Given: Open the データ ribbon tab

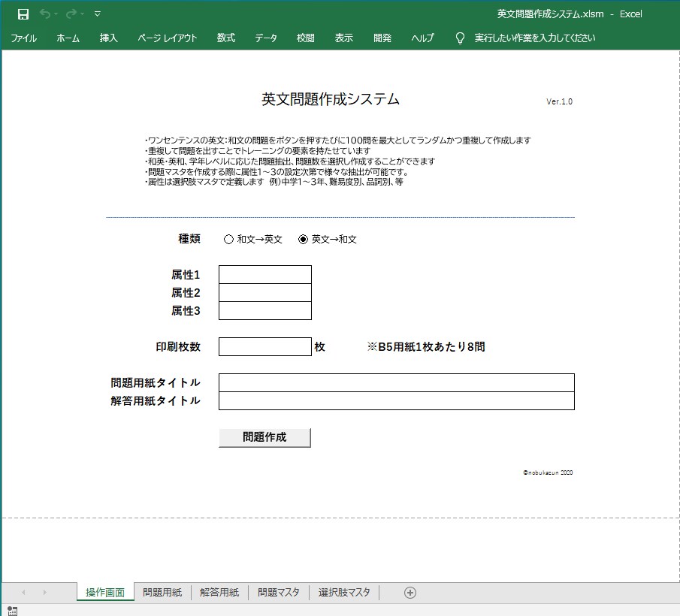Looking at the screenshot, I should coord(266,38).
